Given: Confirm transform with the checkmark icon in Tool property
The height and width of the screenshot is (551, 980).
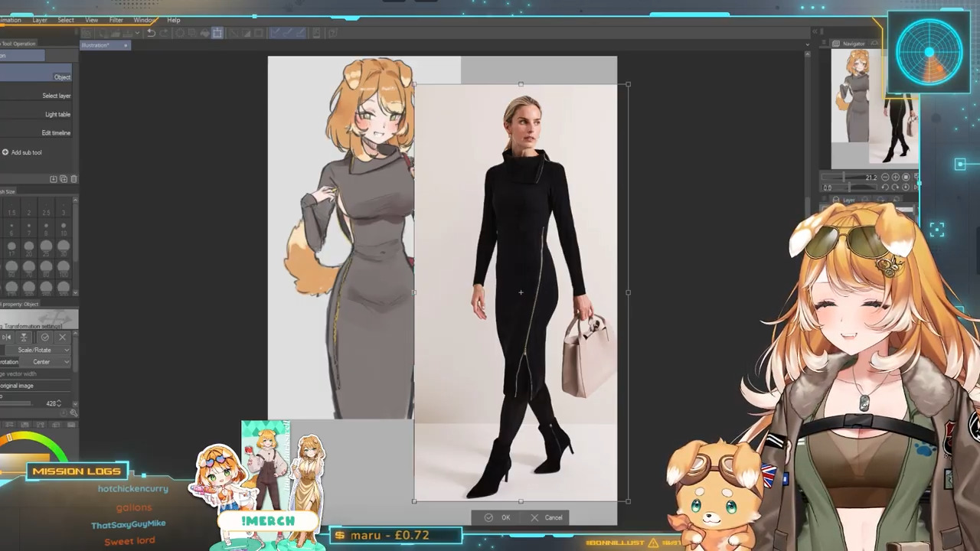Looking at the screenshot, I should (x=44, y=337).
